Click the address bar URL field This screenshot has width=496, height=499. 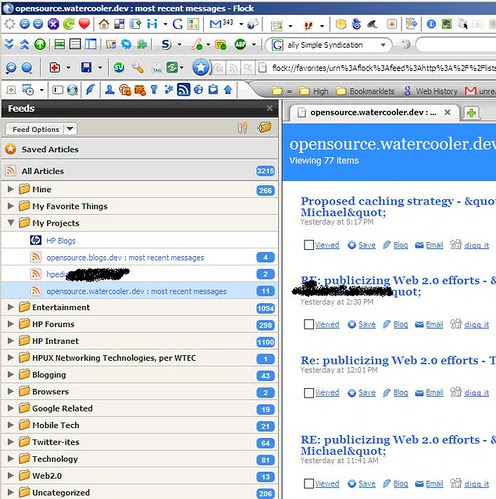tap(377, 68)
